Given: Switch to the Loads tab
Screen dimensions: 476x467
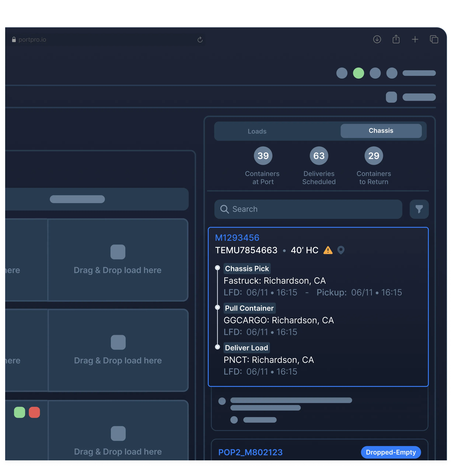Looking at the screenshot, I should point(257,131).
